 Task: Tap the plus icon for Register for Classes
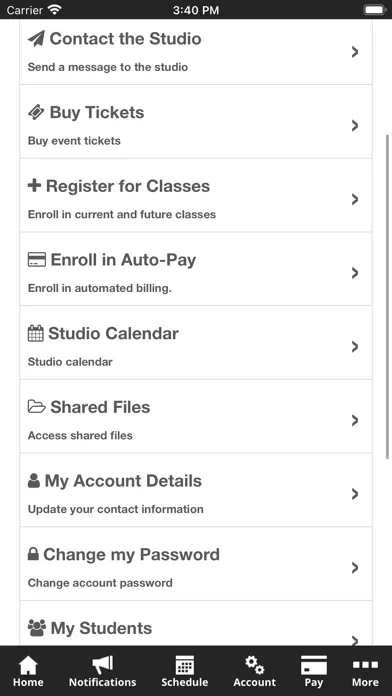point(34,186)
